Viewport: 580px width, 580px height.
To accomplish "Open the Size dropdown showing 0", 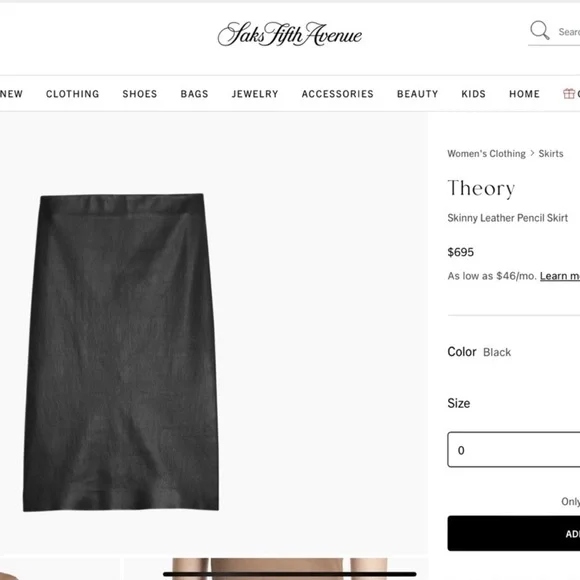I will tap(514, 449).
